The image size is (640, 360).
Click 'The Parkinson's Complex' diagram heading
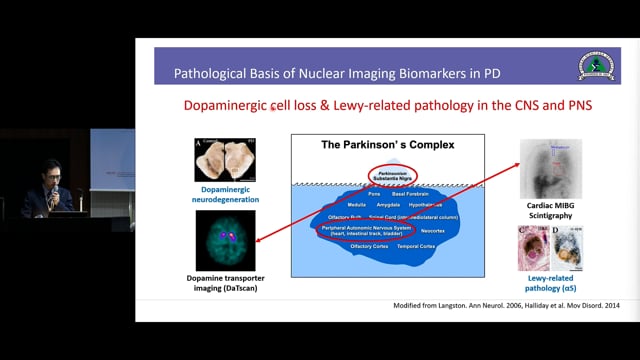click(x=387, y=145)
